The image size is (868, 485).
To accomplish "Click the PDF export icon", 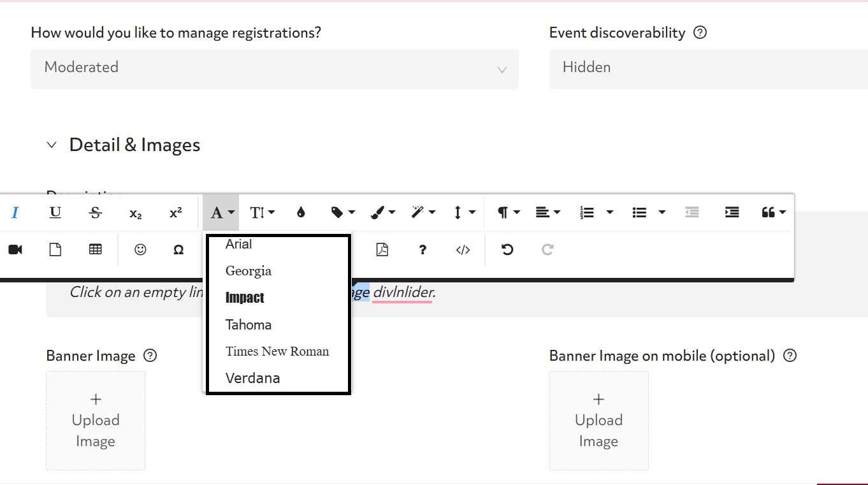I will (382, 250).
